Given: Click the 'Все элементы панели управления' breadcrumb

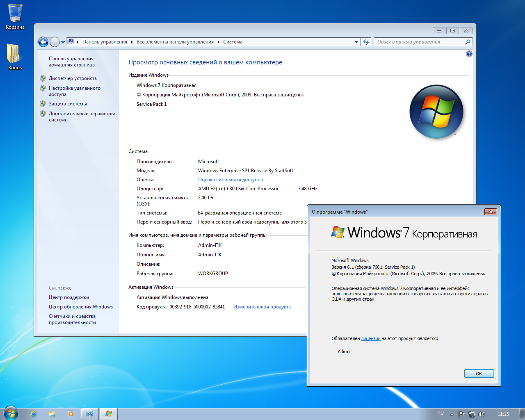Looking at the screenshot, I should 175,42.
